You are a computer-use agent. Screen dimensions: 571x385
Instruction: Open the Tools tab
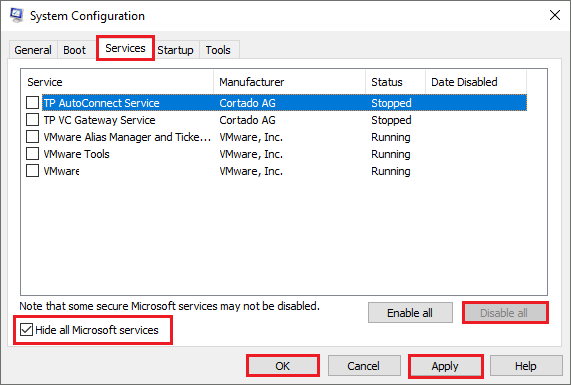(218, 50)
